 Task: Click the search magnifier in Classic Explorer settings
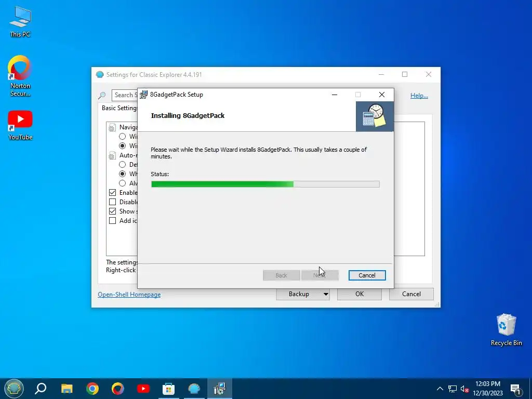click(102, 96)
